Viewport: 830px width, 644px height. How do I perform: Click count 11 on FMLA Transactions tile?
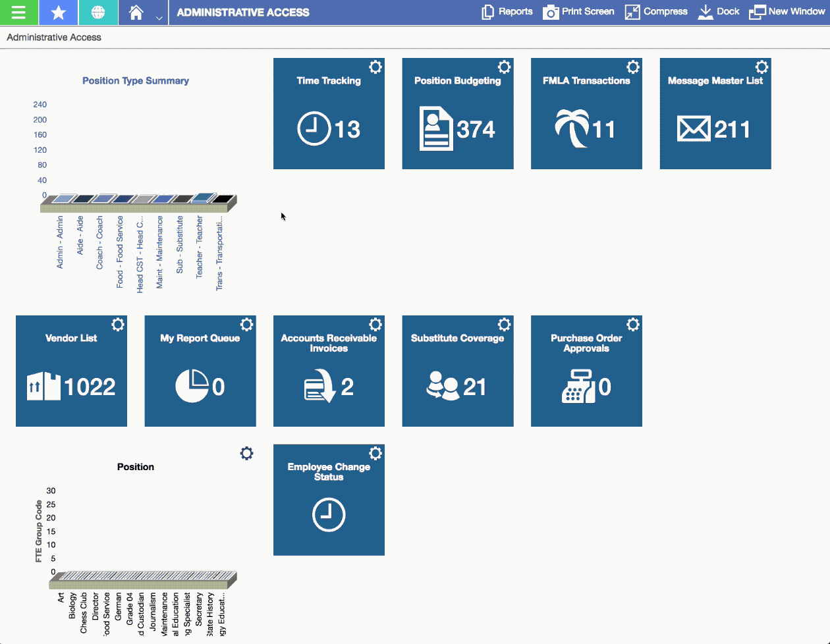tap(604, 129)
